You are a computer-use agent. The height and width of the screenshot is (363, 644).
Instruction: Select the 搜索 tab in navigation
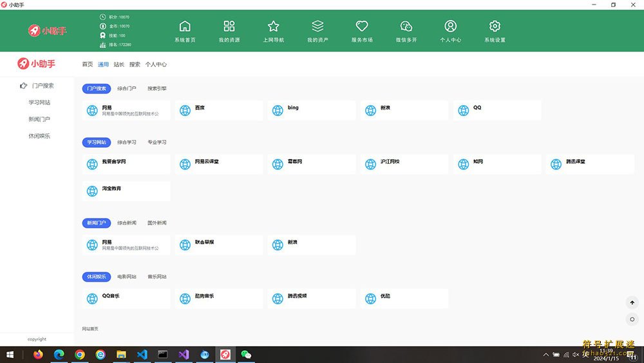click(x=135, y=64)
